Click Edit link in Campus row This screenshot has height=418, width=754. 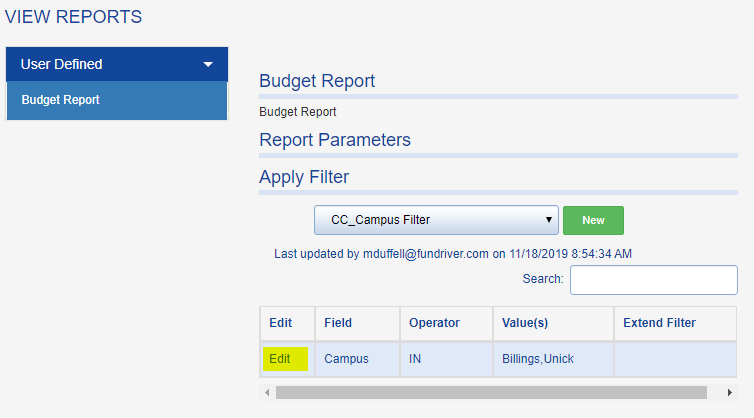[280, 359]
